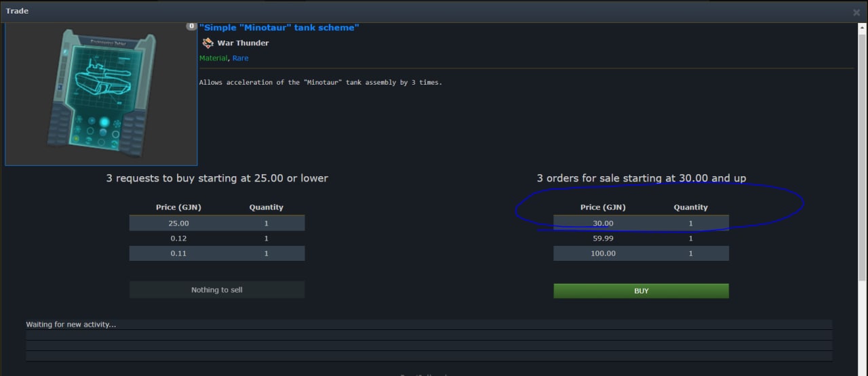Click the Price (GJN) header in buy requests
This screenshot has width=868, height=376.
point(178,207)
